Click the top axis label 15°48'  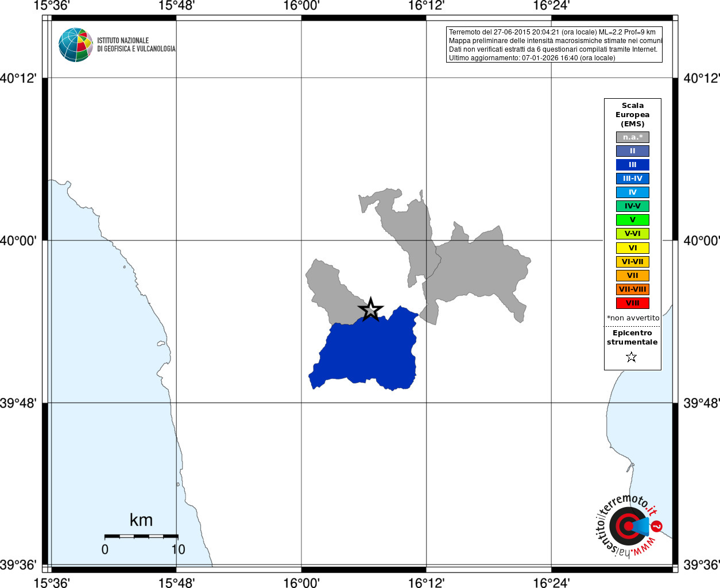point(176,6)
